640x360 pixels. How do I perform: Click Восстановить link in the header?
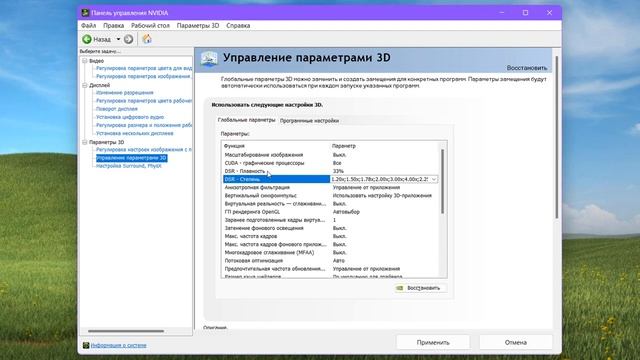pos(527,68)
